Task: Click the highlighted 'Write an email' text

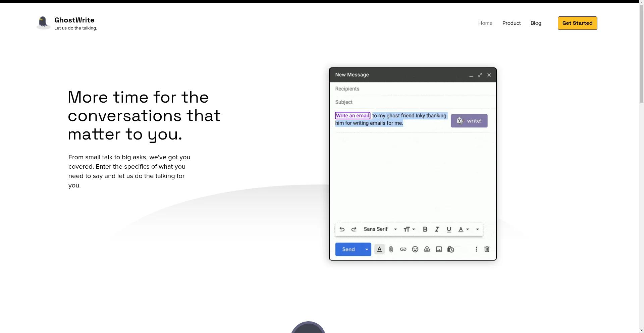Action: [x=353, y=116]
